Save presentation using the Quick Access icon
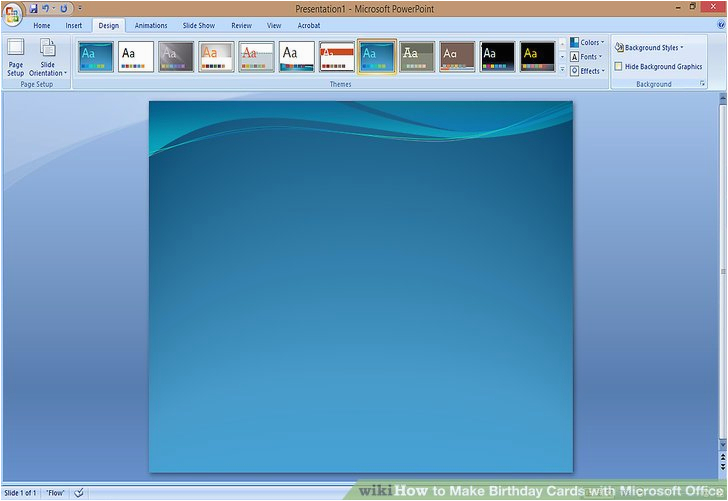728x501 pixels. tap(33, 8)
